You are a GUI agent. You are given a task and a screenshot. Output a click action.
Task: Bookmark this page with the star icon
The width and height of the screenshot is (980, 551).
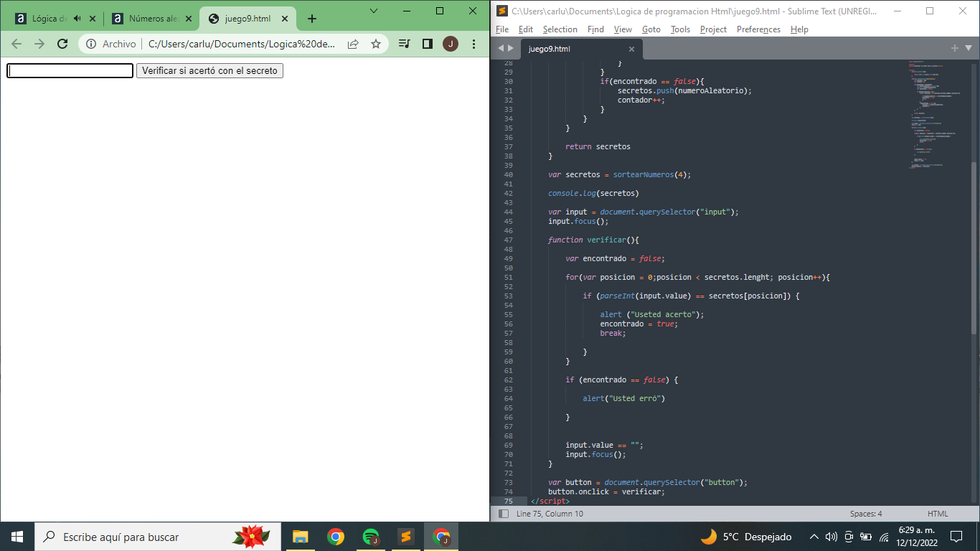pyautogui.click(x=376, y=44)
